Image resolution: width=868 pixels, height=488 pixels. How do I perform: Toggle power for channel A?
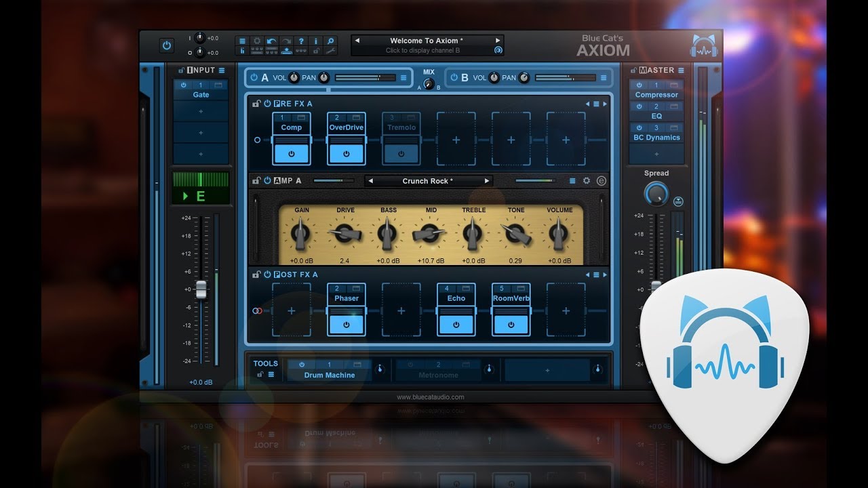pos(254,77)
